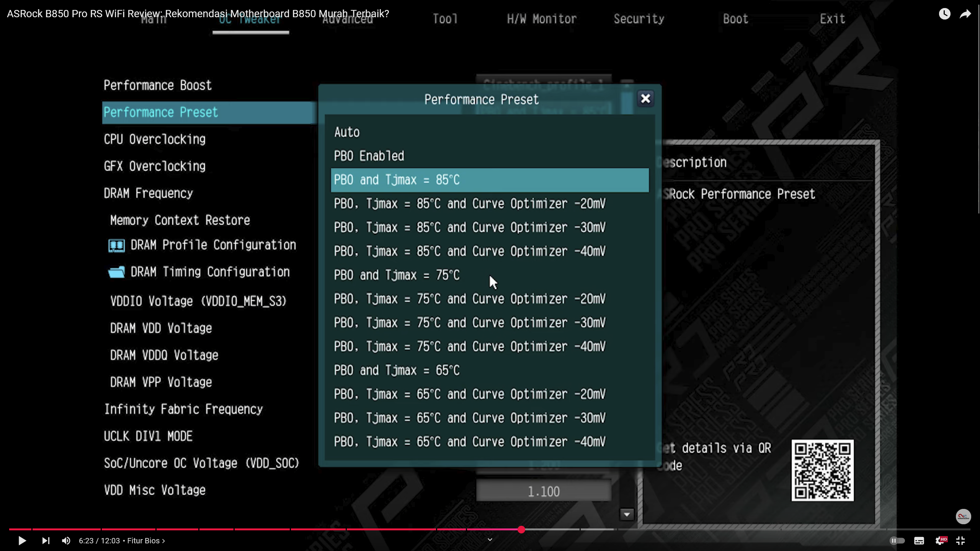Mute the video volume
This screenshot has width=980, height=551.
point(66,541)
